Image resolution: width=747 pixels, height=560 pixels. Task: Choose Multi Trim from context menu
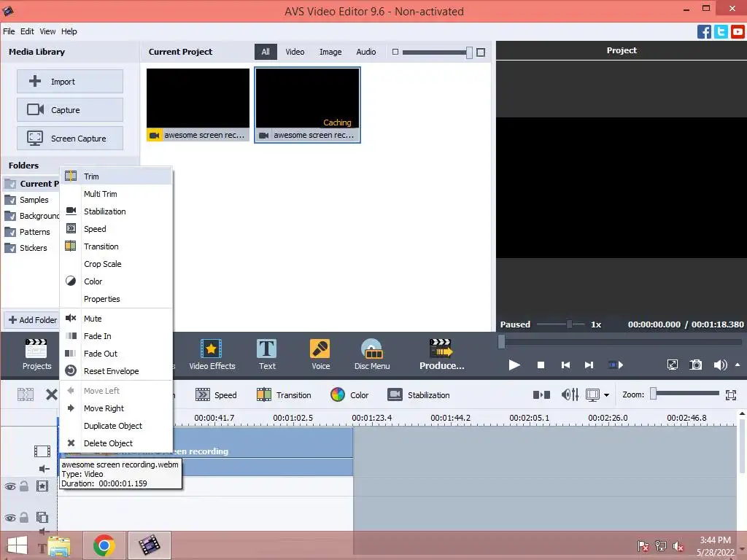[116, 194]
